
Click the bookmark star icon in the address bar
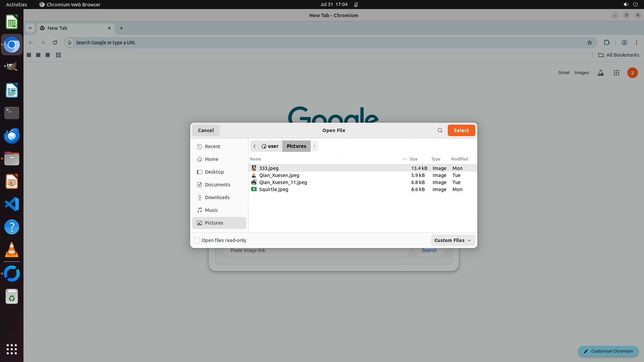pyautogui.click(x=590, y=43)
